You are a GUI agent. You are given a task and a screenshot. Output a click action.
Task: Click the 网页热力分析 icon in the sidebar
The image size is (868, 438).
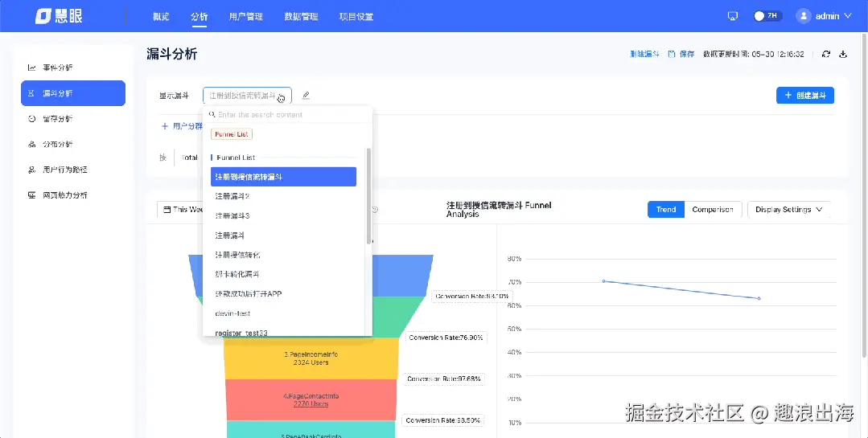pos(31,195)
